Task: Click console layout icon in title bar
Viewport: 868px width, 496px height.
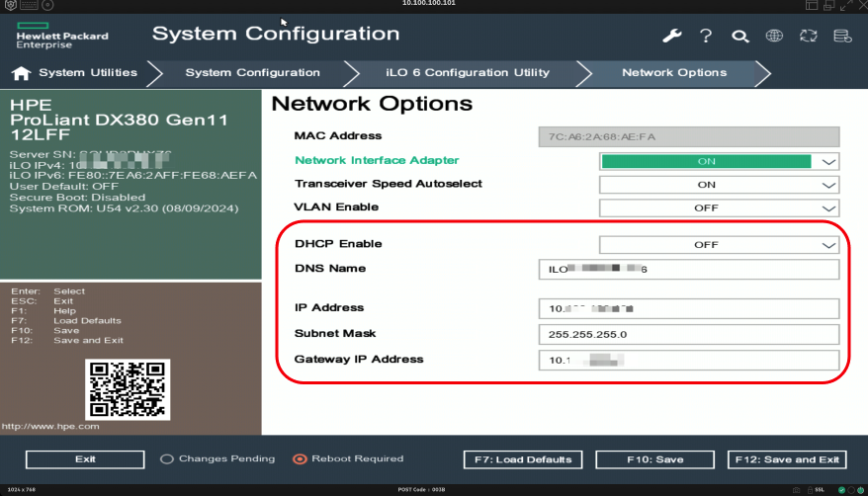Action: coord(812,5)
